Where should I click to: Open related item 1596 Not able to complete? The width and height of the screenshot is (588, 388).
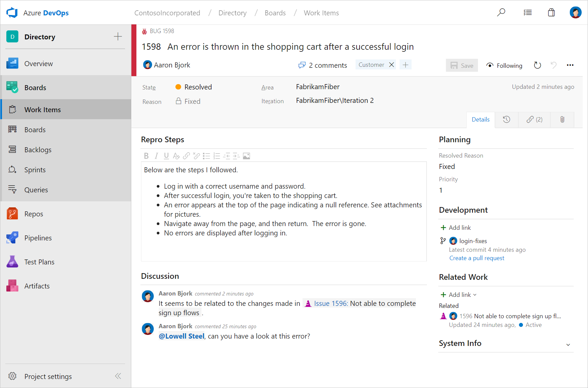pos(510,316)
